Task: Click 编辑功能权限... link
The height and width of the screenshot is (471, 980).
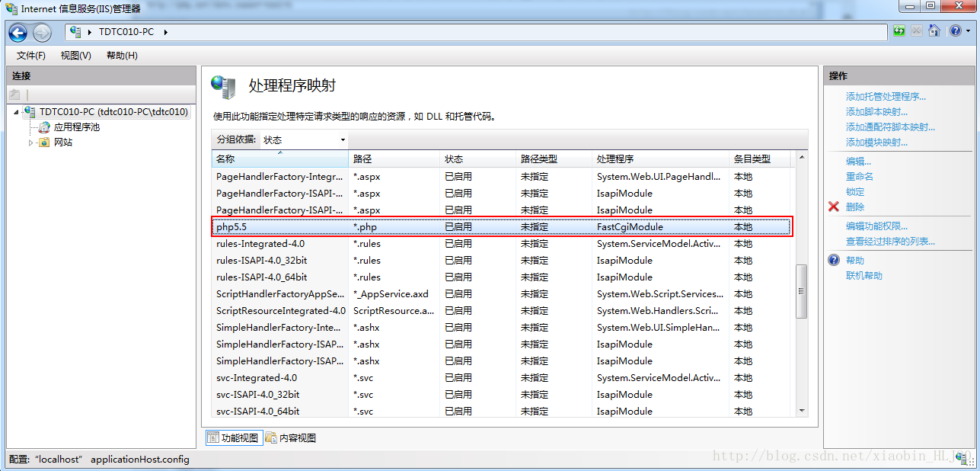Action: 876,226
